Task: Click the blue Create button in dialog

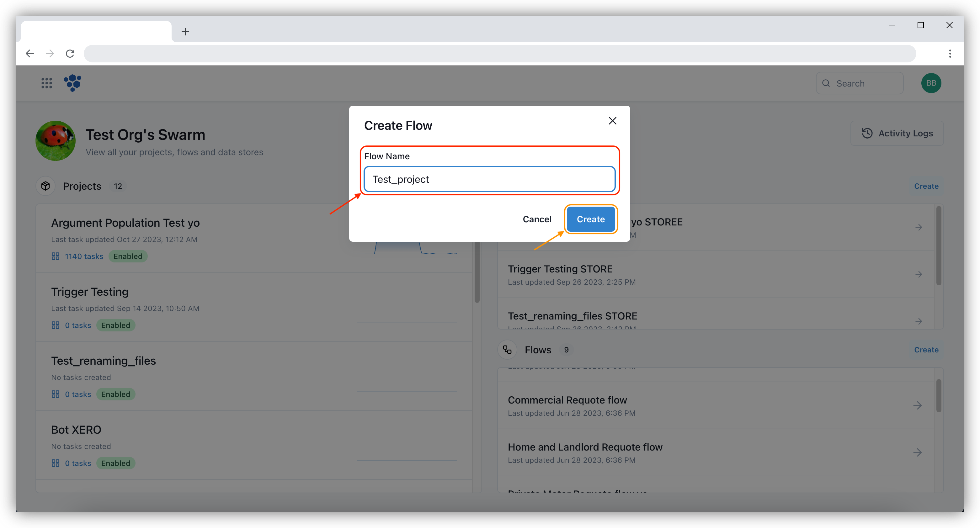Action: point(590,219)
